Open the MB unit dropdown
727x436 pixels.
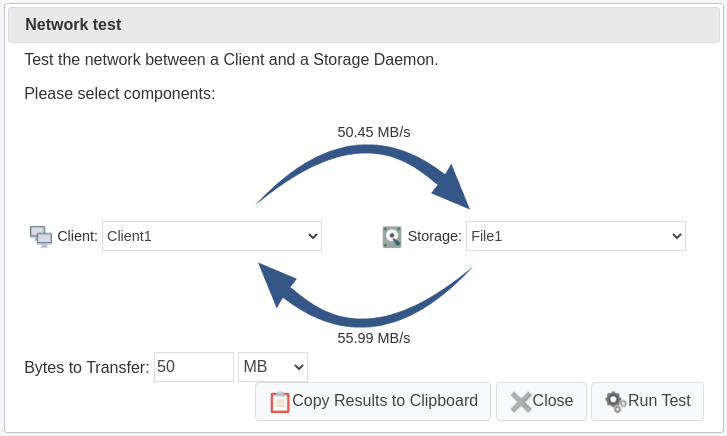(273, 367)
